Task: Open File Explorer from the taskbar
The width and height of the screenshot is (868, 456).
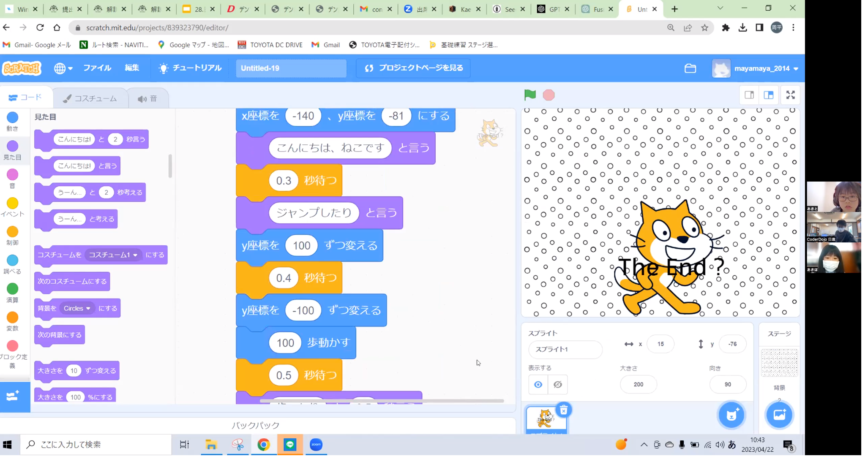Action: (x=211, y=445)
